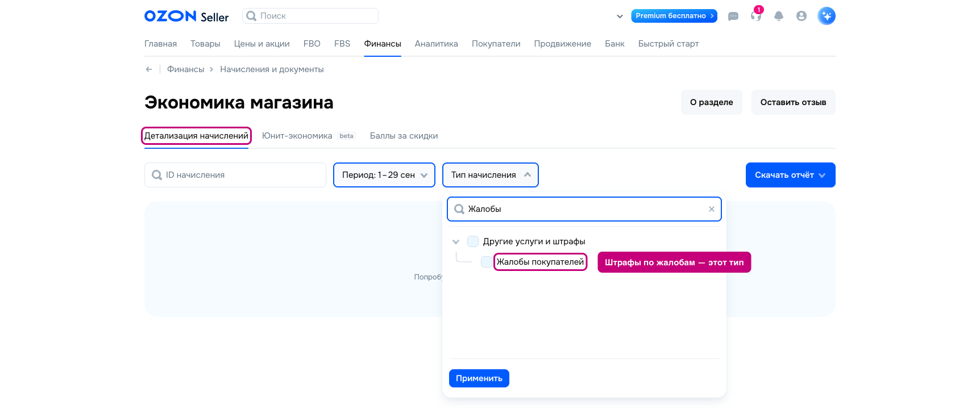This screenshot has height=409, width=980.
Task: Open the Аналитика menu item
Action: [x=437, y=44]
